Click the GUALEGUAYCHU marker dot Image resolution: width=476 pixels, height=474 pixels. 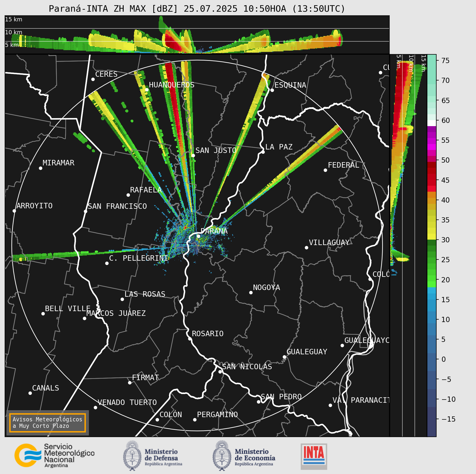click(342, 345)
